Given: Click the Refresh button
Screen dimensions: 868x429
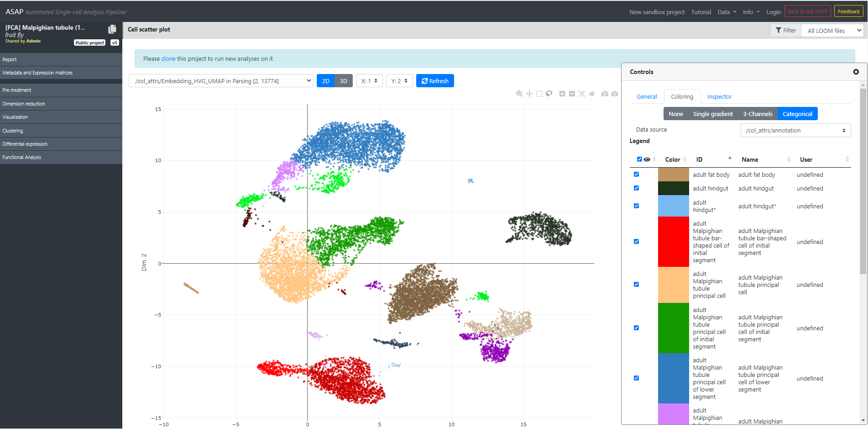Looking at the screenshot, I should click(434, 80).
